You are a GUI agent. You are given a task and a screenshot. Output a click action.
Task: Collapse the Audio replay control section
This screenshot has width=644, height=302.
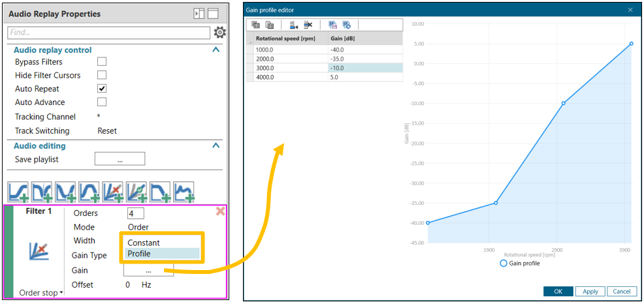point(216,50)
